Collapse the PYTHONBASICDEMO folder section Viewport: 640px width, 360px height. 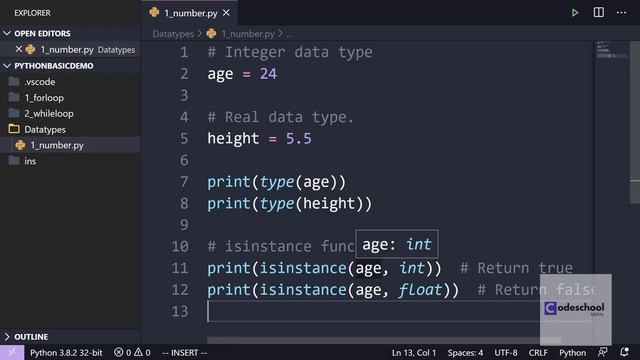coord(70,66)
